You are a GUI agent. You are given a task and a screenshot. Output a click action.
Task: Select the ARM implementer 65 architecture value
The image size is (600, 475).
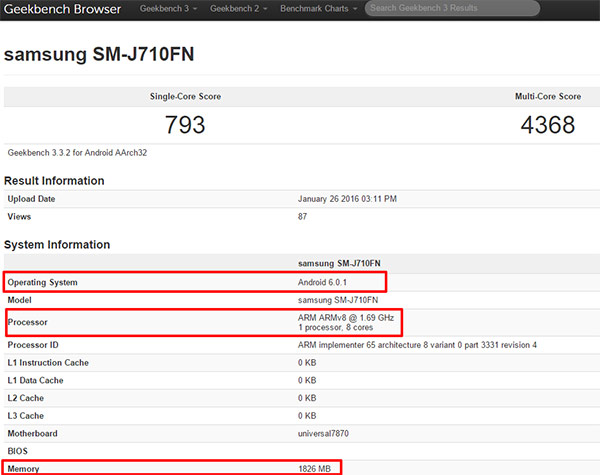(x=417, y=345)
